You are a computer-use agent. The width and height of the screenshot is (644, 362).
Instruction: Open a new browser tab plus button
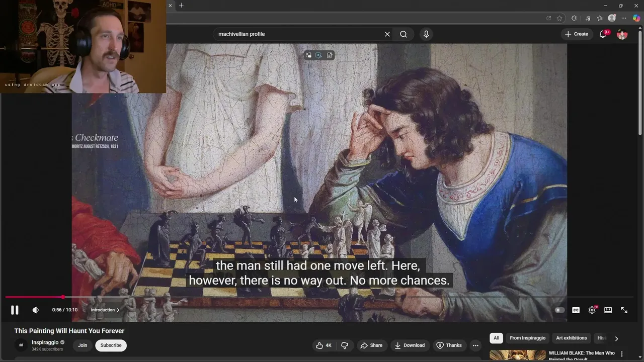coord(181,6)
